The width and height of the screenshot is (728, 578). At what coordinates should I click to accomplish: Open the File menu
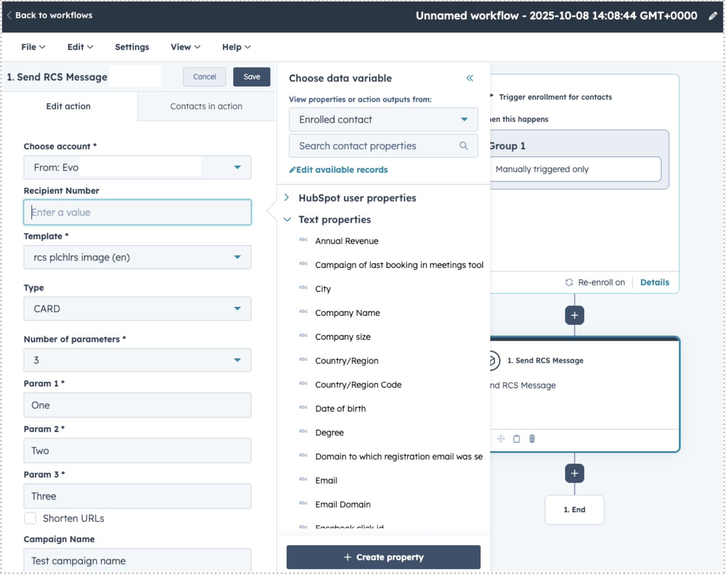[33, 47]
